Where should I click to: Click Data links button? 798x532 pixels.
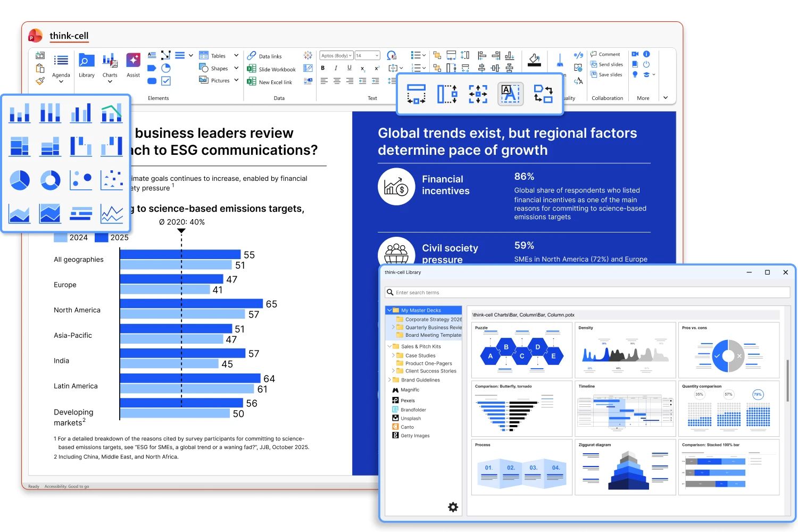(x=264, y=56)
